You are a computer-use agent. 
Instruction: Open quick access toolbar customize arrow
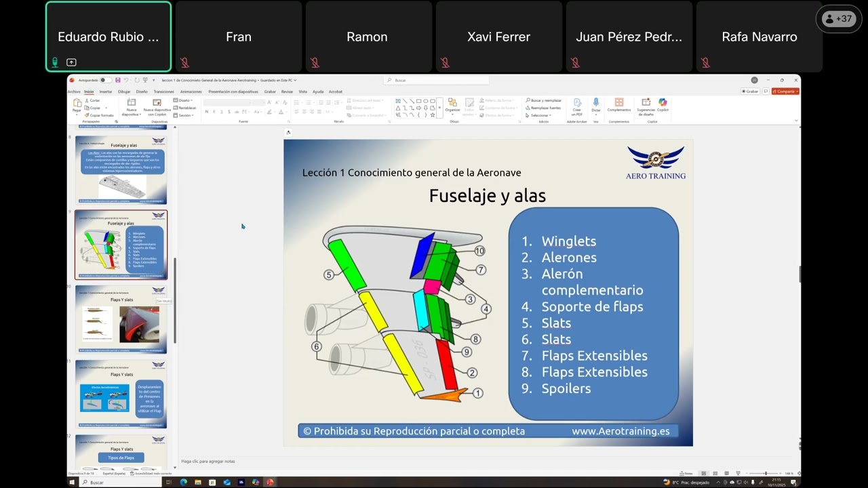[153, 80]
